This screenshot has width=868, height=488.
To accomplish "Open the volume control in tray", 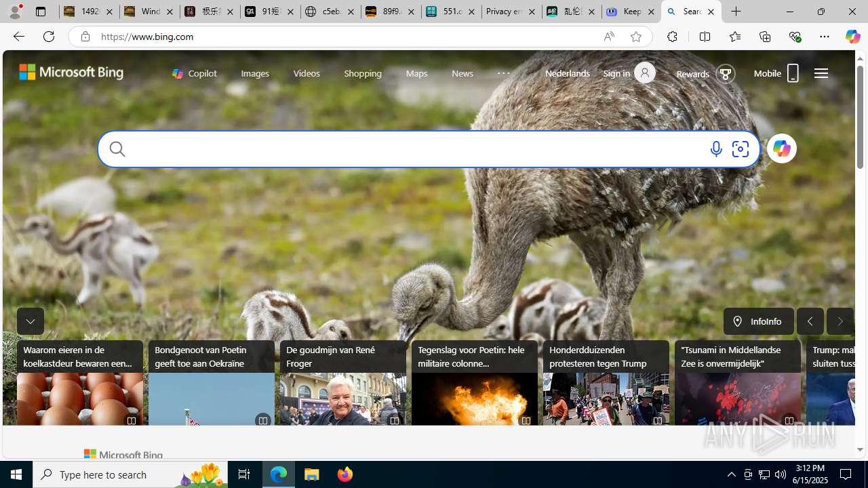I will click(781, 474).
